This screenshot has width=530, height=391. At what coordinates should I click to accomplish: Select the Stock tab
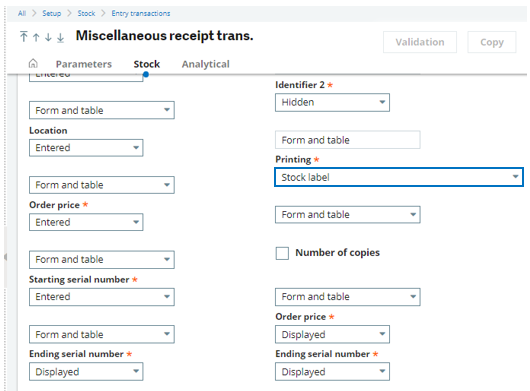(147, 64)
